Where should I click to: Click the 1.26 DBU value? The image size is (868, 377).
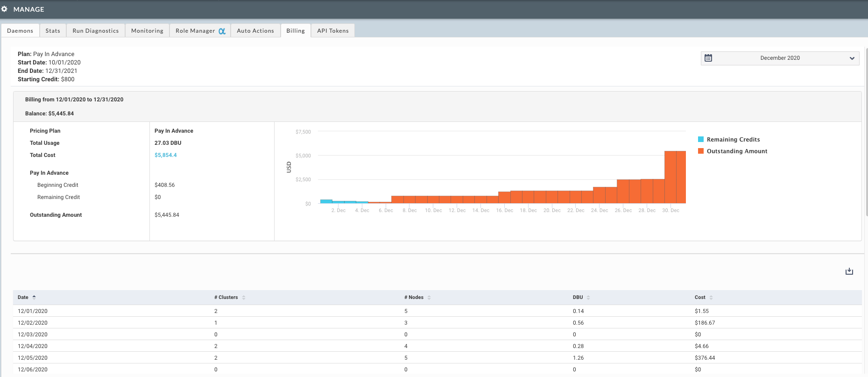coord(579,358)
